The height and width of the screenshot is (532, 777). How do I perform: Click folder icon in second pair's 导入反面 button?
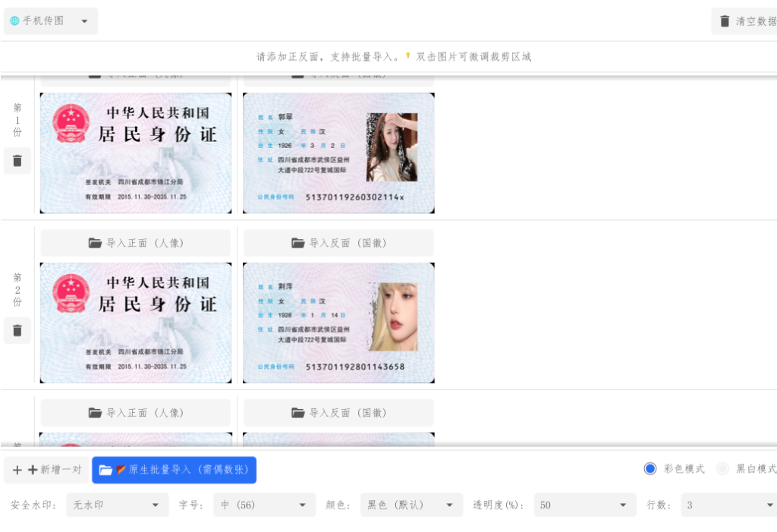297,243
